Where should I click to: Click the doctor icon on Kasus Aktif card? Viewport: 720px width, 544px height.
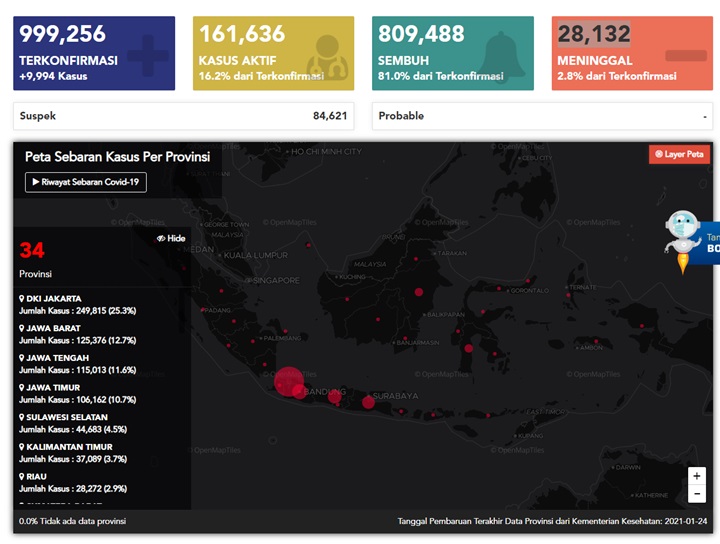[x=327, y=57]
